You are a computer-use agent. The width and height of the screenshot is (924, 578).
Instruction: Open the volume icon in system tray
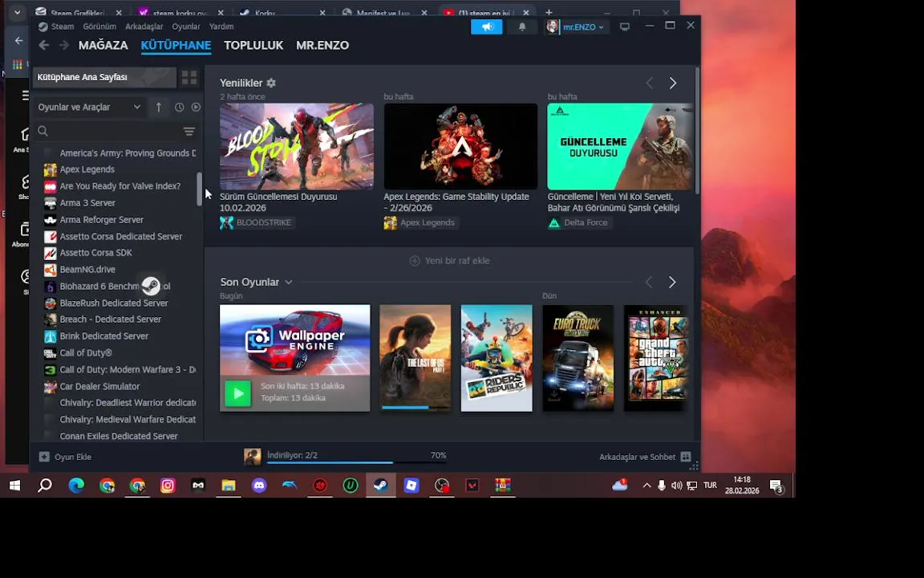click(676, 486)
